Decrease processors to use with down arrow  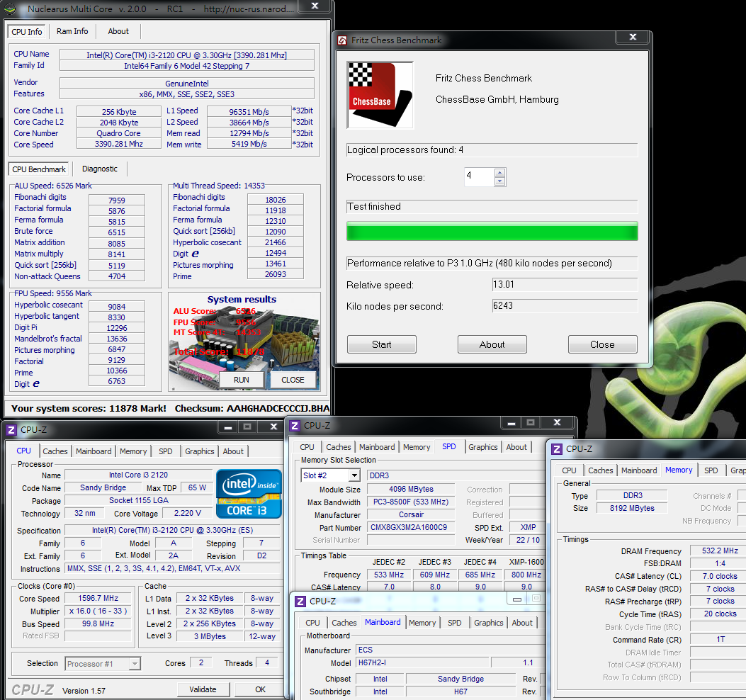499,181
